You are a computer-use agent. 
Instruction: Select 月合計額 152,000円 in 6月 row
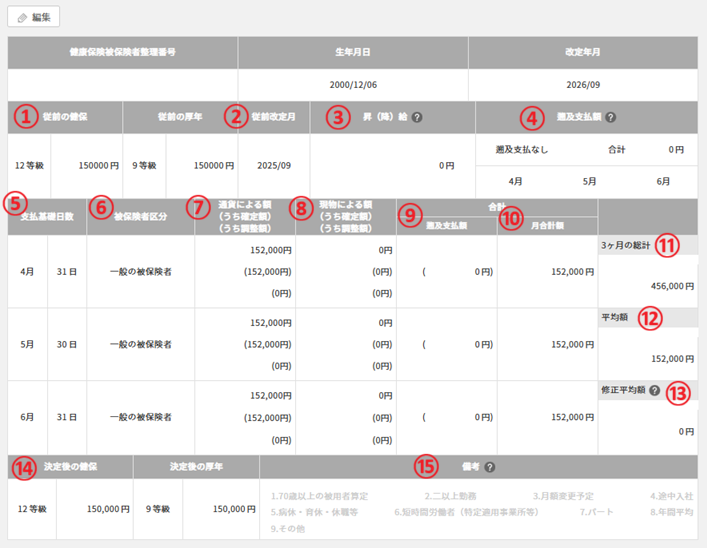(573, 417)
